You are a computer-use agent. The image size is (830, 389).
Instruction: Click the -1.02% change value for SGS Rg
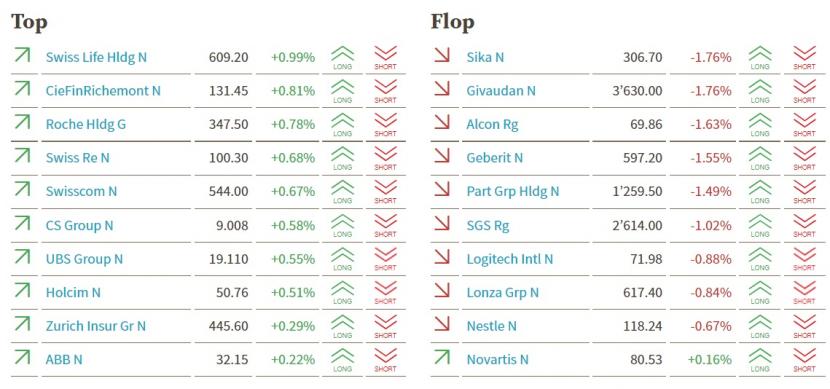[x=711, y=225]
